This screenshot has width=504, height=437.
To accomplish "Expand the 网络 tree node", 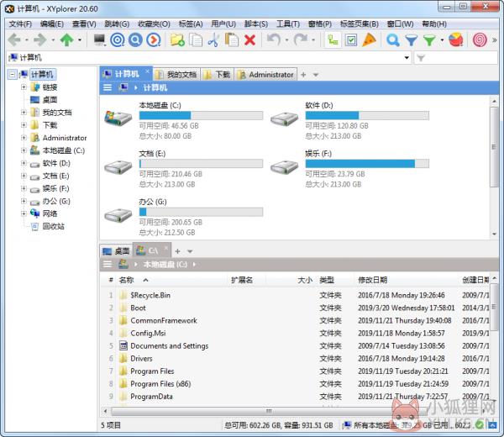I will [x=24, y=213].
